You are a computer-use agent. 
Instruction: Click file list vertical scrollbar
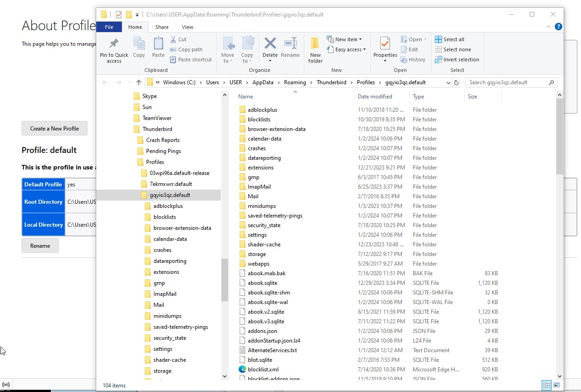click(559, 136)
